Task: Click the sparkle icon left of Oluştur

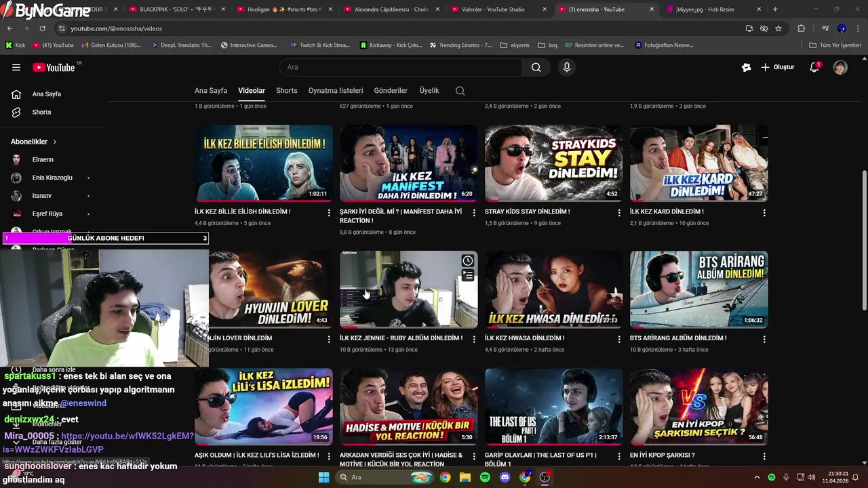Action: pos(746,67)
